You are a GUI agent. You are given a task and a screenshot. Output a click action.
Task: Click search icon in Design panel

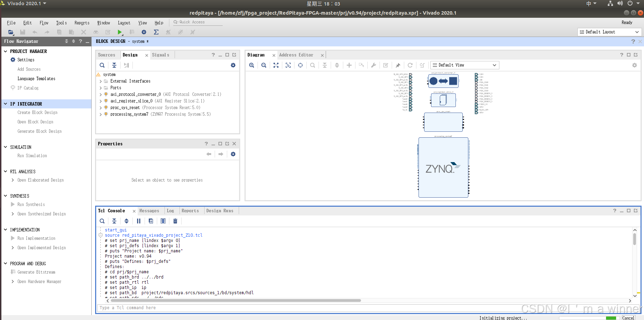[x=102, y=65]
